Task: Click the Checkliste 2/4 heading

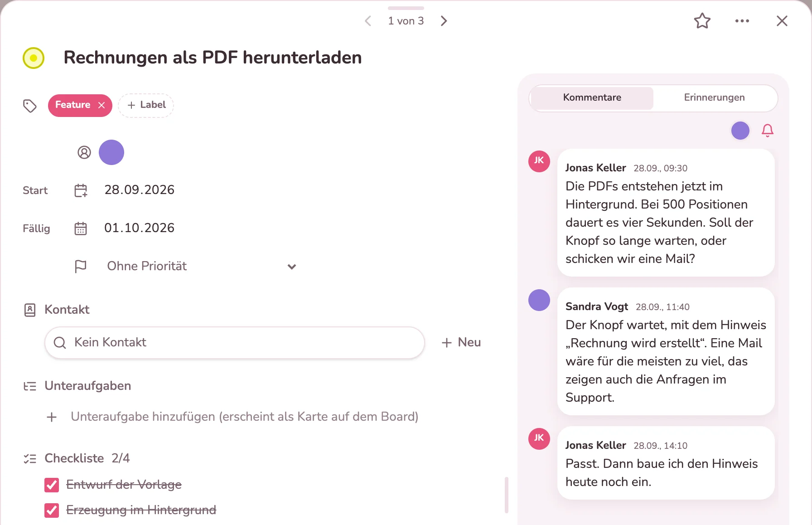Action: pyautogui.click(x=87, y=458)
